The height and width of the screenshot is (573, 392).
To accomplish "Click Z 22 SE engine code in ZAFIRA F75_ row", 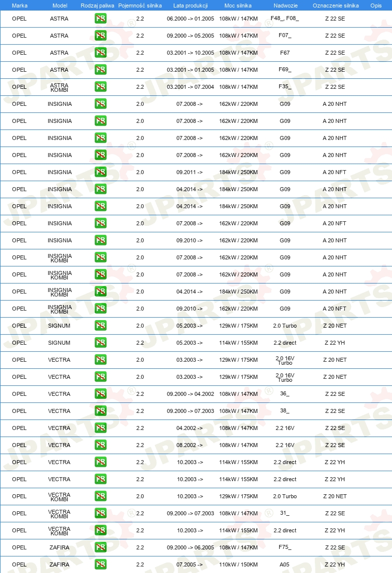I will coord(335,547).
